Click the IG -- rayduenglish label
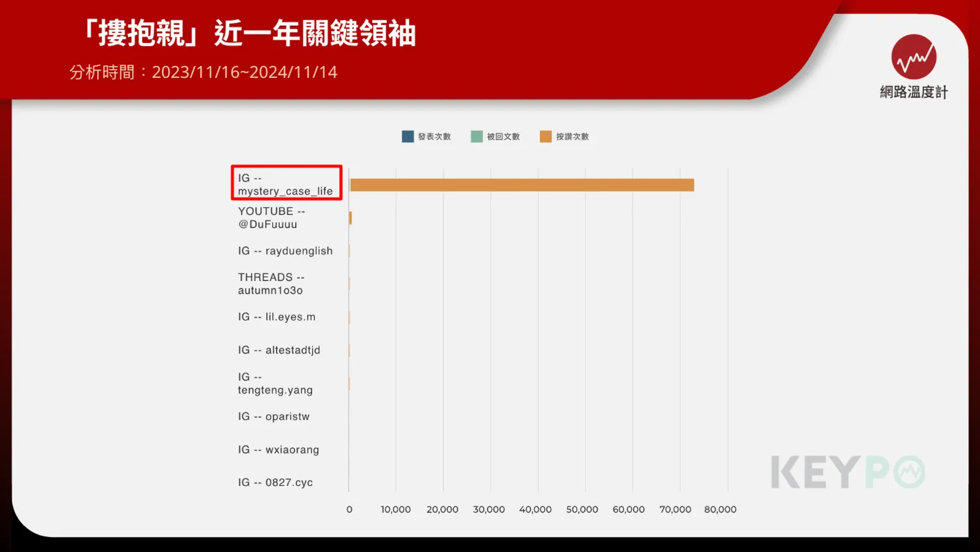 coord(285,251)
